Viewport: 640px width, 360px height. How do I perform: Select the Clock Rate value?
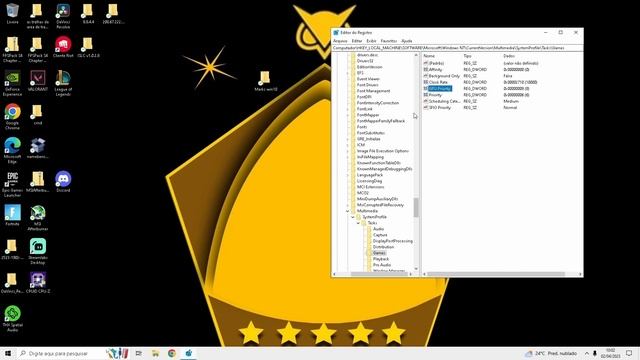[438, 82]
